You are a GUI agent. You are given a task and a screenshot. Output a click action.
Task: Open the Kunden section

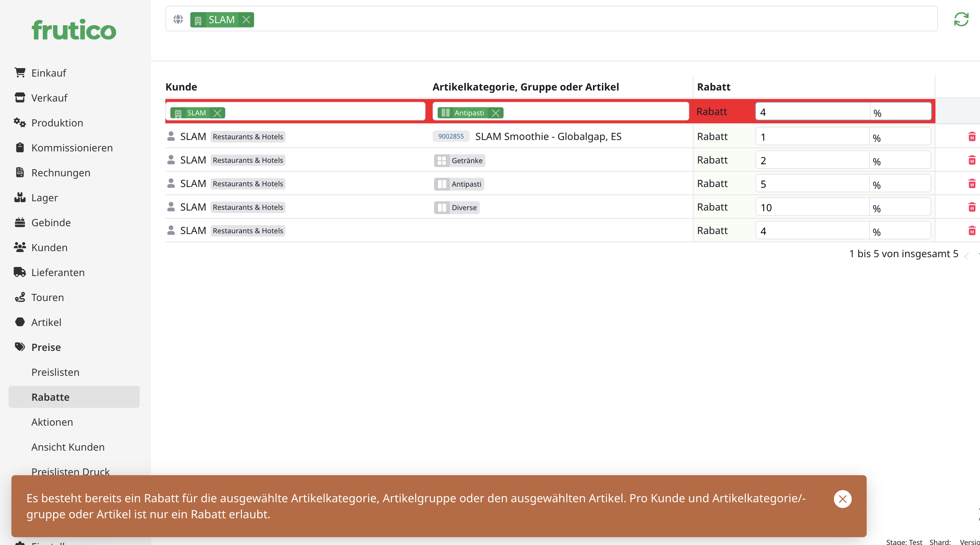tap(49, 247)
